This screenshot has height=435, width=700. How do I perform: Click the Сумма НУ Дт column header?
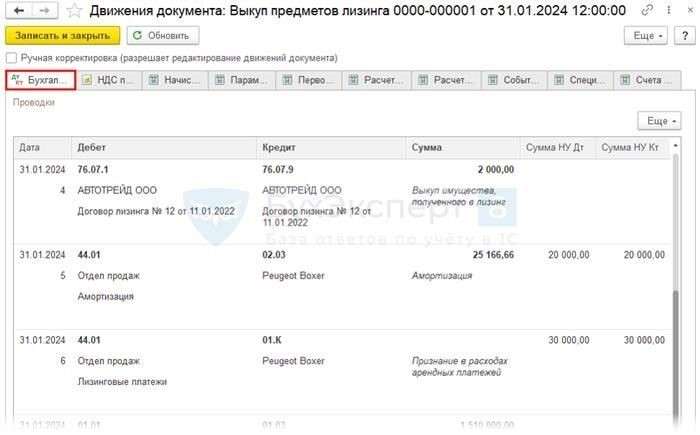coord(558,148)
